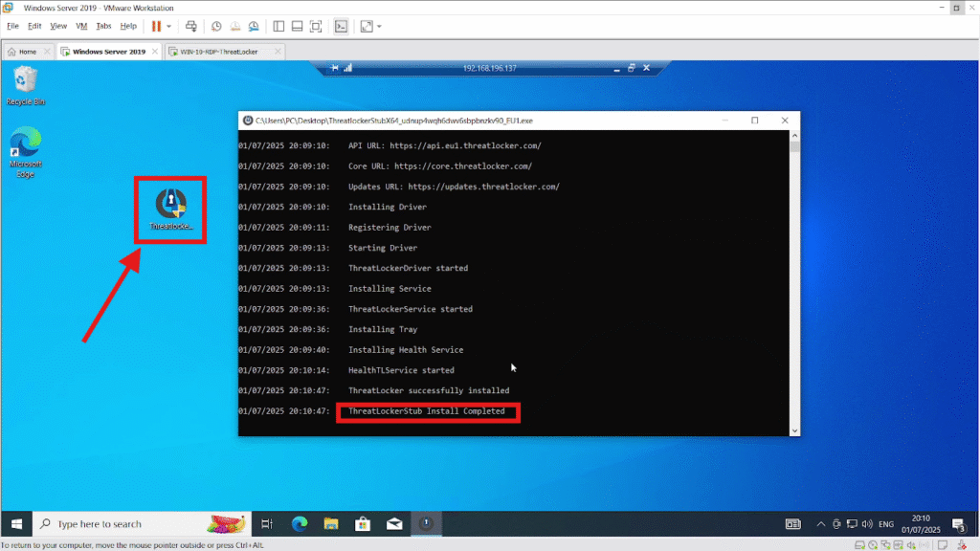980x551 pixels.
Task: Open the Edit menu
Action: [34, 26]
